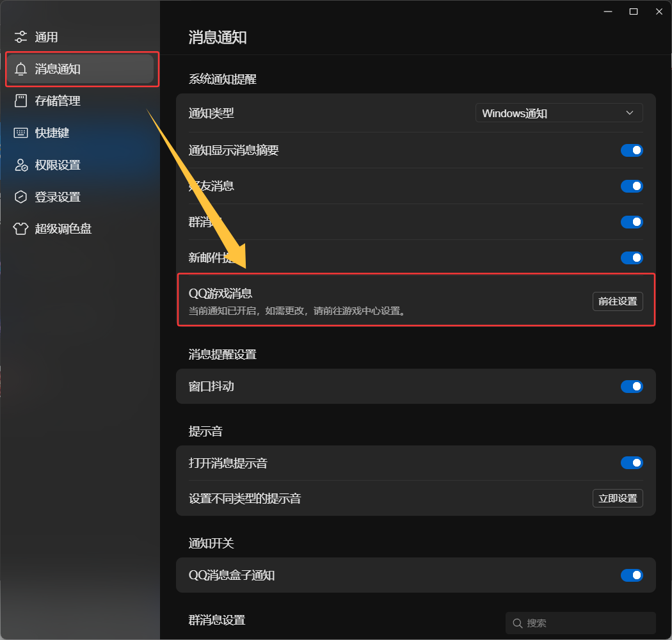This screenshot has width=672, height=640.
Task: Click the 通用 sliders icon in sidebar
Action: (21, 37)
